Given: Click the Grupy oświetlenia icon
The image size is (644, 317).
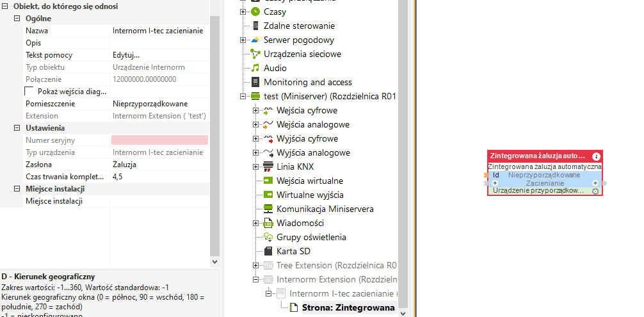Looking at the screenshot, I should (x=268, y=237).
